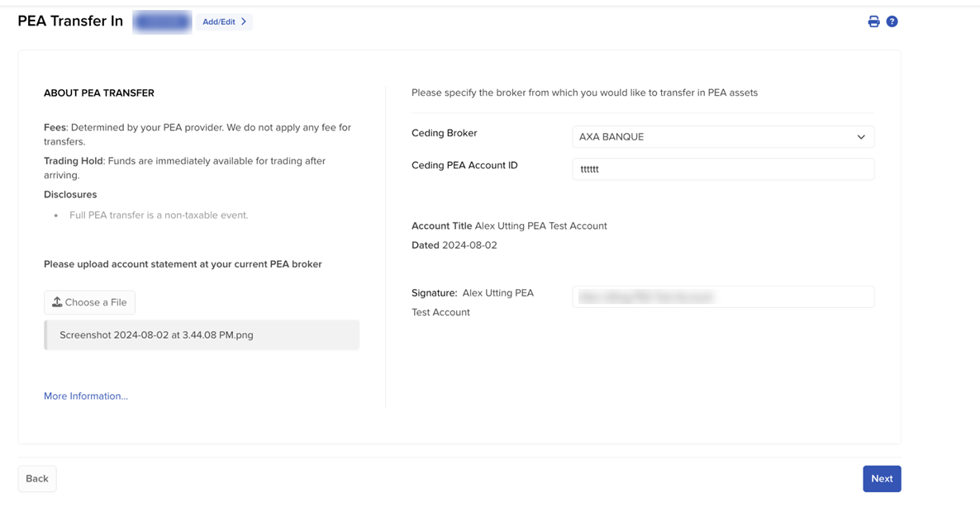Click into the Signature text field
Screen dimensions: 980x531
coord(722,297)
